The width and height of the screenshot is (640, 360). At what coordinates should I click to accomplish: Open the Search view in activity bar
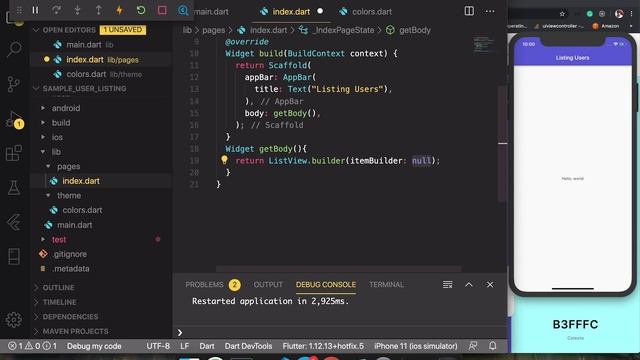pos(14,49)
